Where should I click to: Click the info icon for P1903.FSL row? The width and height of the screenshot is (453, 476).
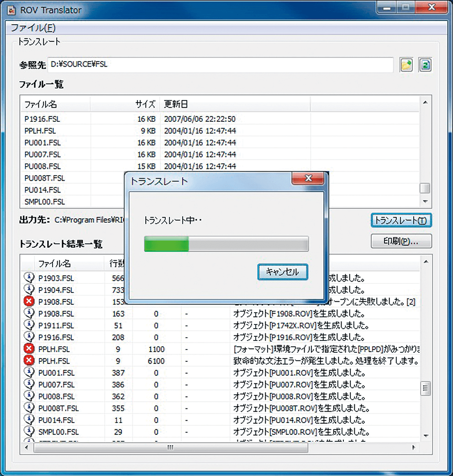[x=29, y=277]
